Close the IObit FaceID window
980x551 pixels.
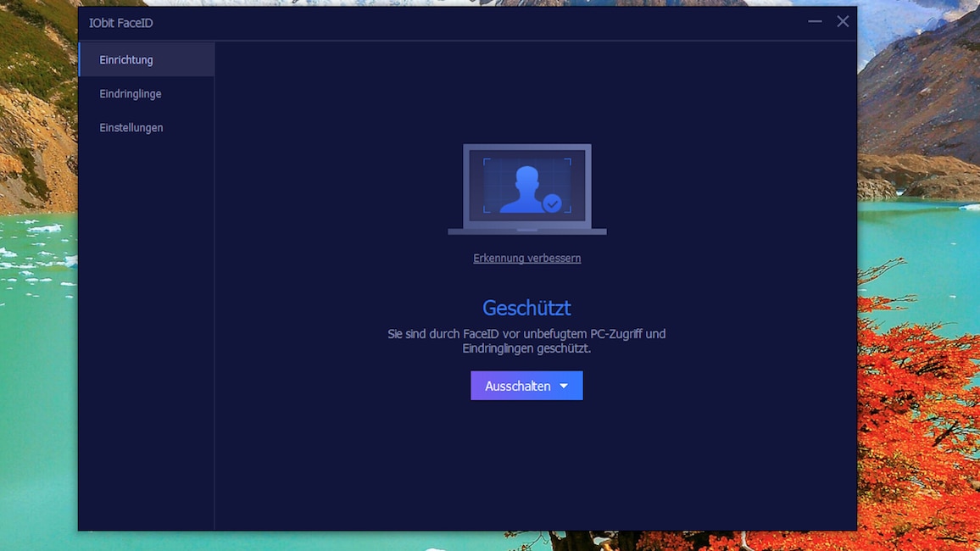pos(843,22)
